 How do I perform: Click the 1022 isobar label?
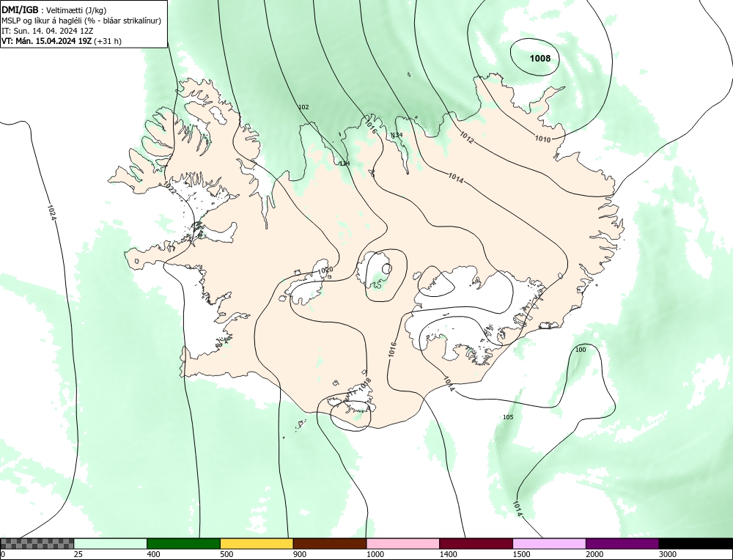point(169,188)
